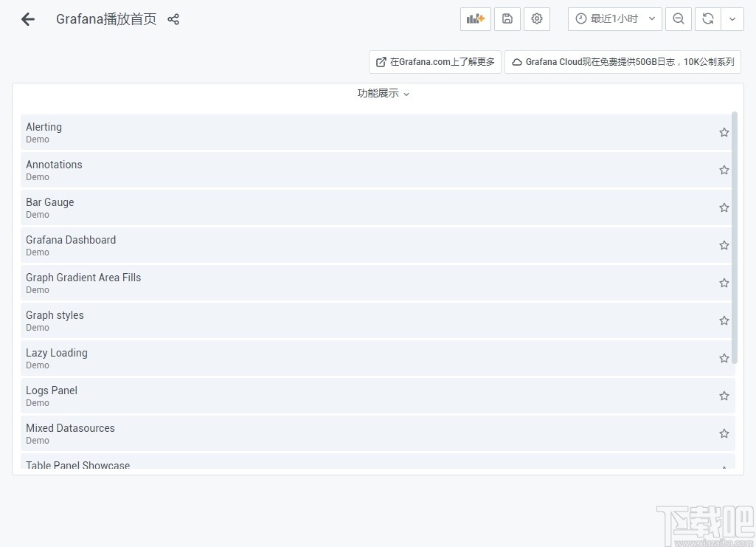Open dashboard settings via the gear icon
Viewport: 756px width, 547px height.
(537, 19)
